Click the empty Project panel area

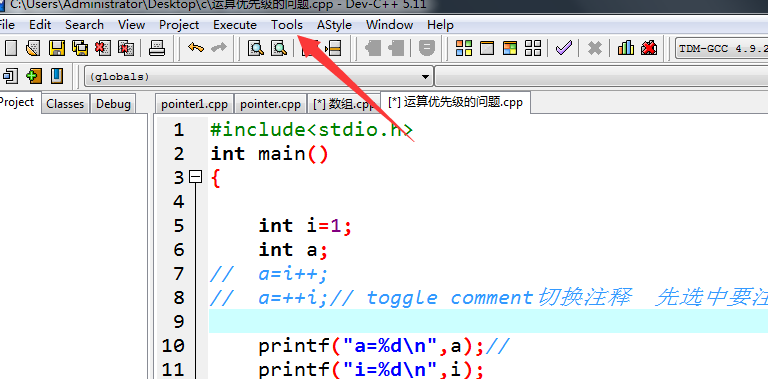(73, 245)
